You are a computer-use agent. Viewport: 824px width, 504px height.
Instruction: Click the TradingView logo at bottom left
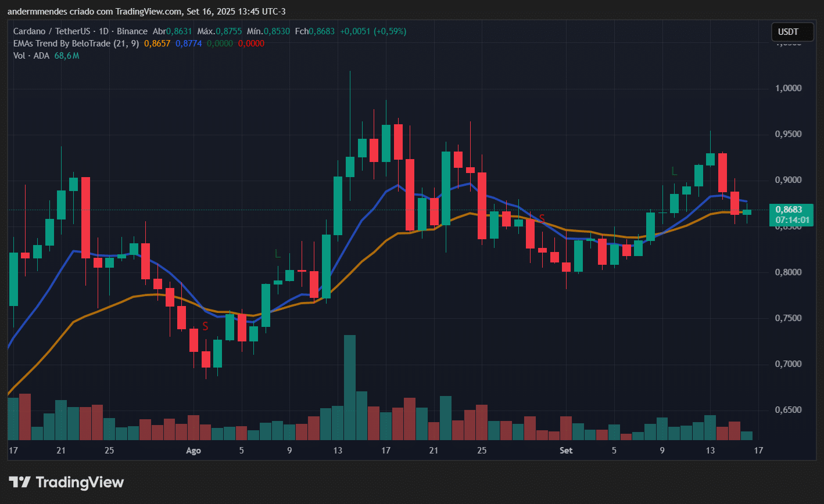pyautogui.click(x=66, y=482)
